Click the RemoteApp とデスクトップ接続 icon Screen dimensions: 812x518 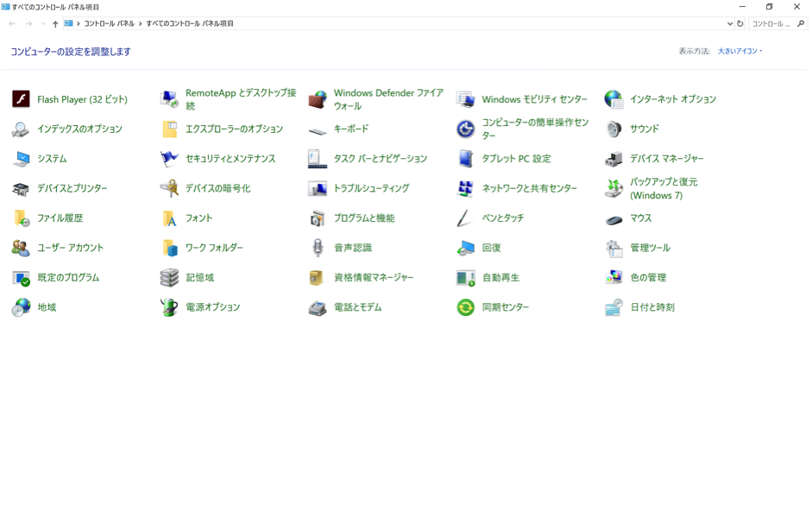tap(169, 99)
